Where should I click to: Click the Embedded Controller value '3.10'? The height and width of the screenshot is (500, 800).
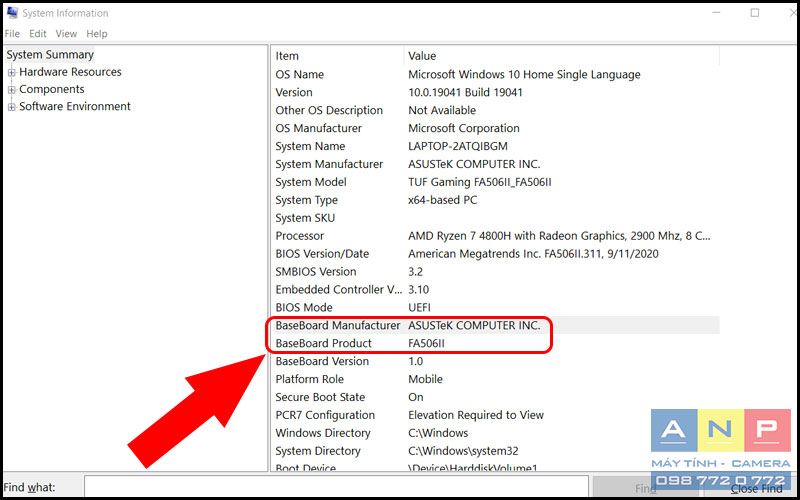[x=418, y=289]
